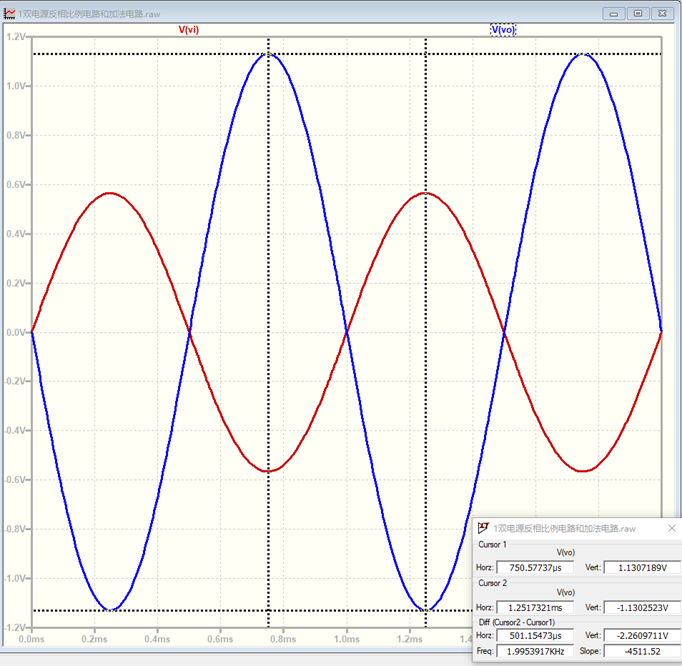
Task: Click the LTspice waveform window icon
Action: click(9, 13)
